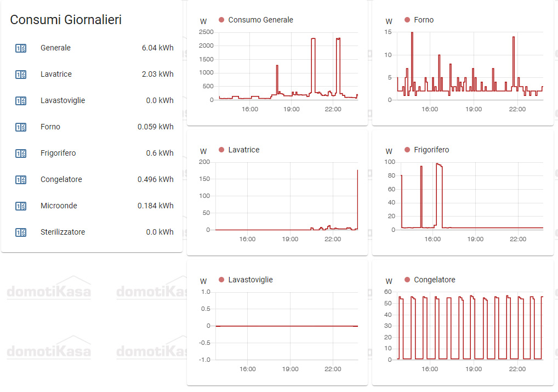Click the counter icon beside Frigorifero

pos(21,154)
